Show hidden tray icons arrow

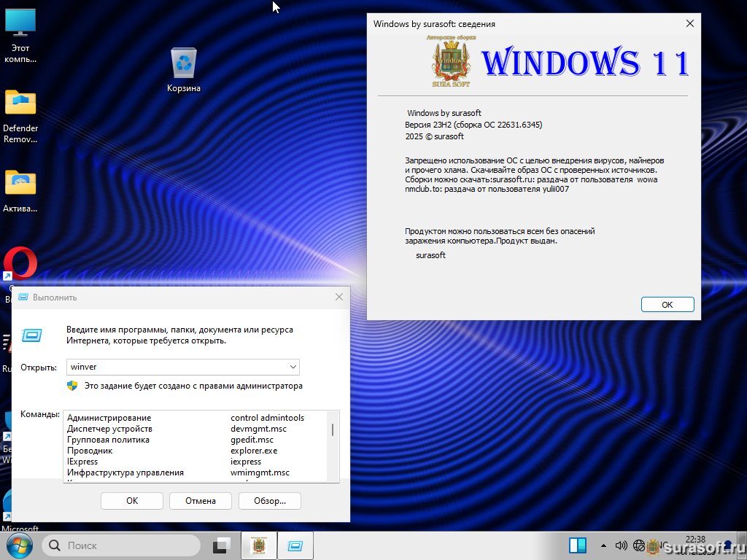click(603, 545)
